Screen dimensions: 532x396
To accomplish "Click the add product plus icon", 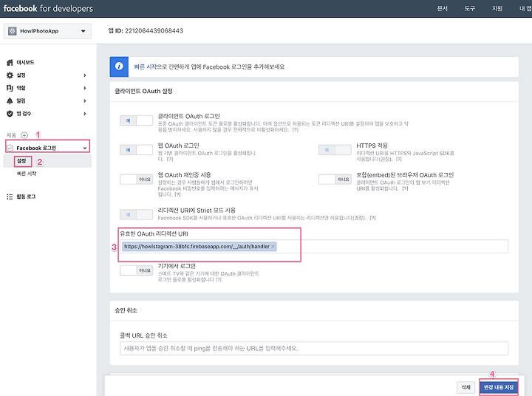I will (x=24, y=135).
